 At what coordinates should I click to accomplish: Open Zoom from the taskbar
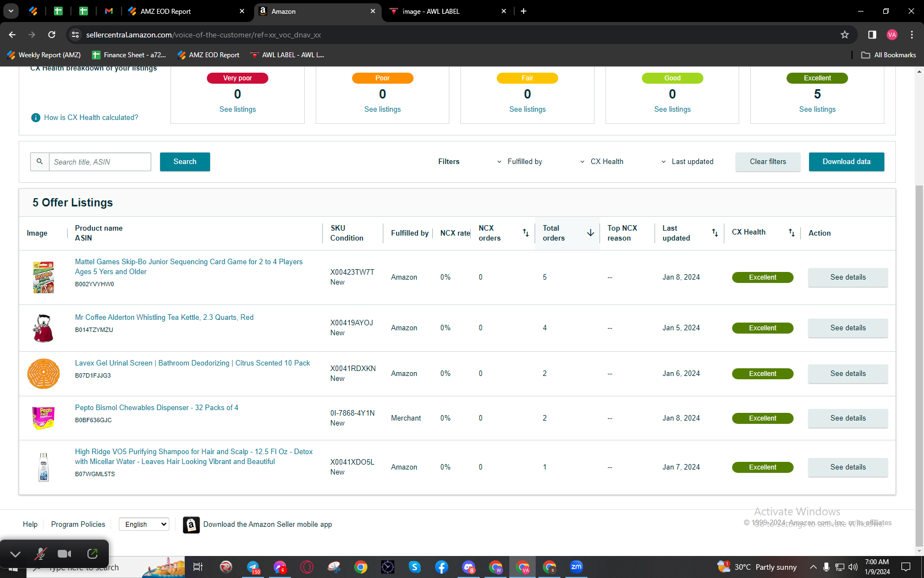pyautogui.click(x=576, y=567)
